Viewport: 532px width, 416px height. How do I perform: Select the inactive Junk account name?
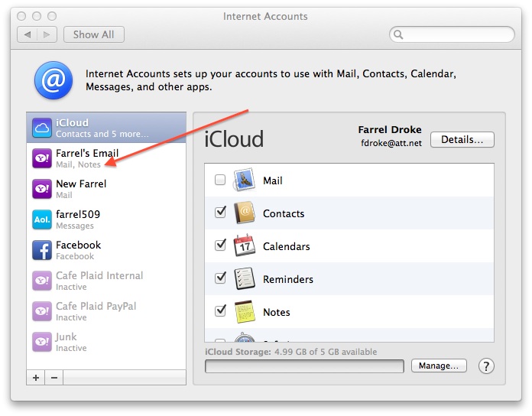pos(66,337)
